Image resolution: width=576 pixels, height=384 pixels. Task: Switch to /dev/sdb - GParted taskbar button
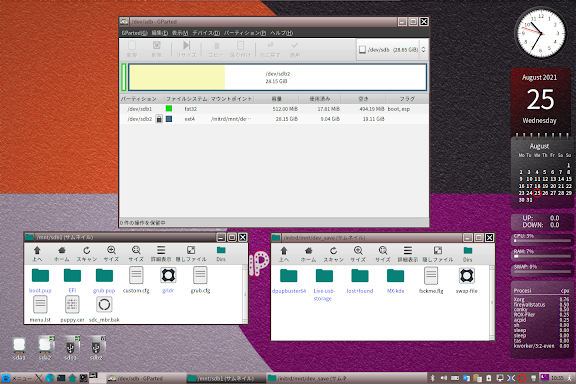(x=145, y=378)
